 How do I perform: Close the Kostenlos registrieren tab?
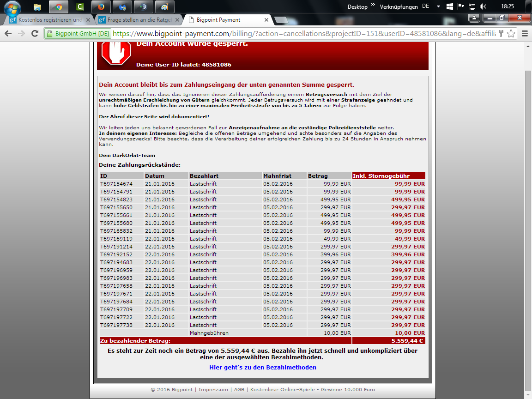(88, 20)
